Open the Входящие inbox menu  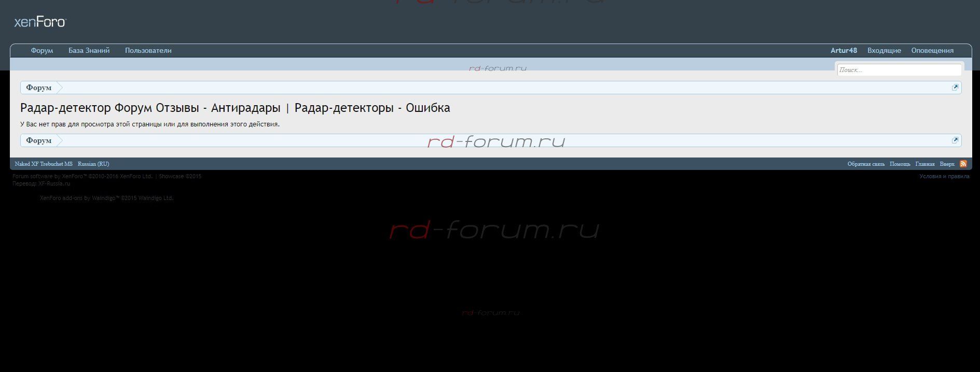[884, 51]
